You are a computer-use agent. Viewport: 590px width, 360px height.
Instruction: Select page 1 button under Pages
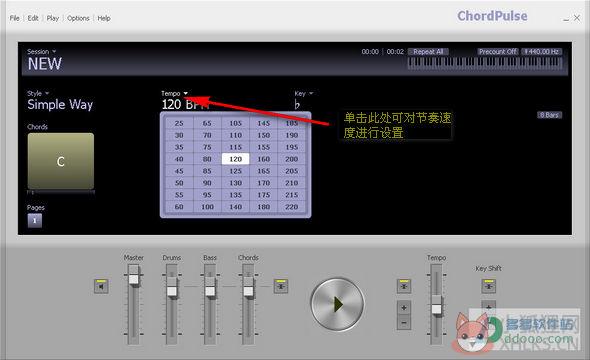35,221
